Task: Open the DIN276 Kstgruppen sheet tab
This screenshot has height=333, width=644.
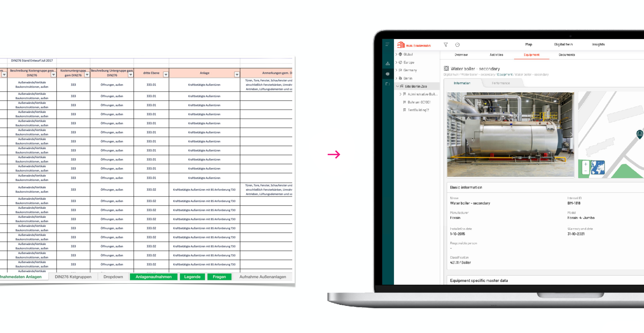Action: coord(73,277)
